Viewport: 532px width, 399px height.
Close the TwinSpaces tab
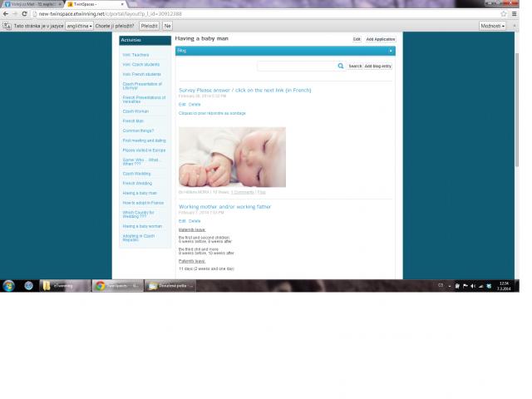click(x=122, y=4)
